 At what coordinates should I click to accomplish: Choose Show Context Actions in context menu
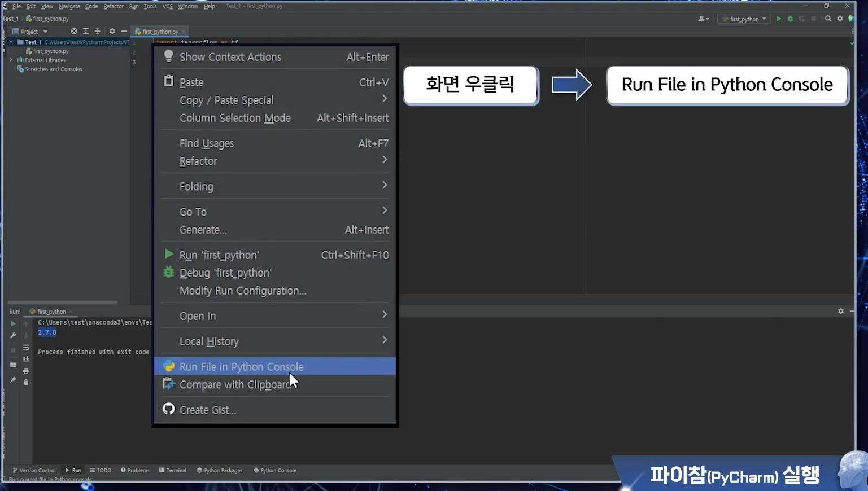coord(274,57)
